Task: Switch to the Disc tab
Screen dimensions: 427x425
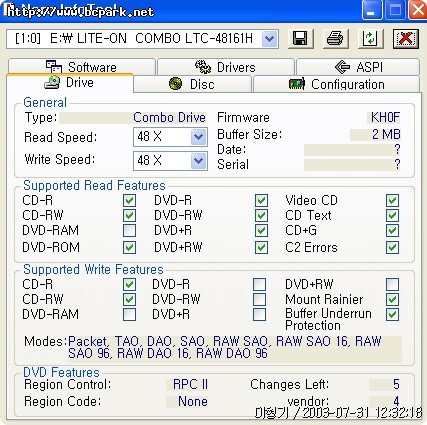Action: [x=192, y=84]
